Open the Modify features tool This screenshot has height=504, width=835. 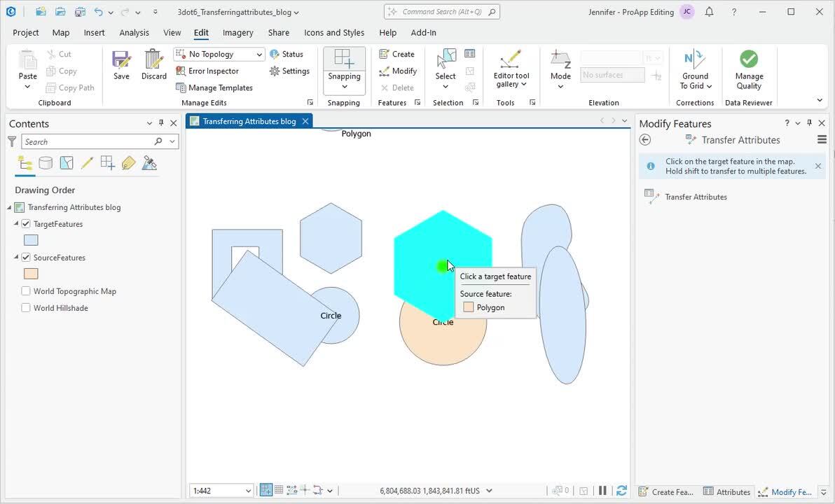pos(398,71)
